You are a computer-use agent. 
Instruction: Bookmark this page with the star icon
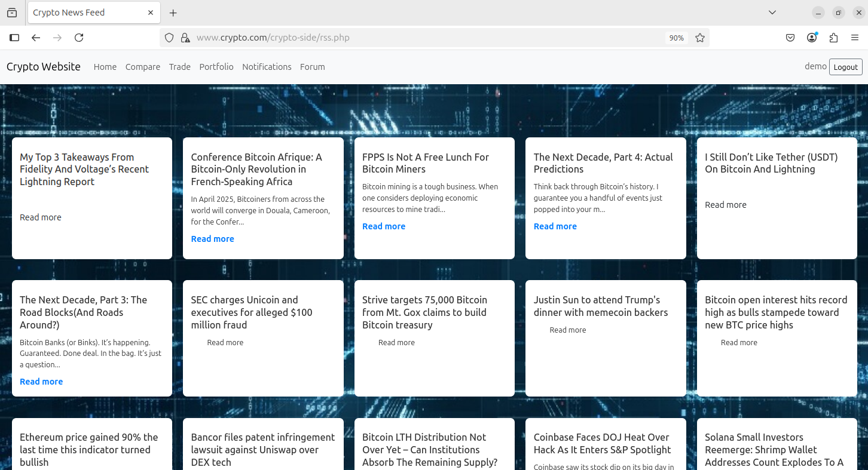tap(700, 38)
